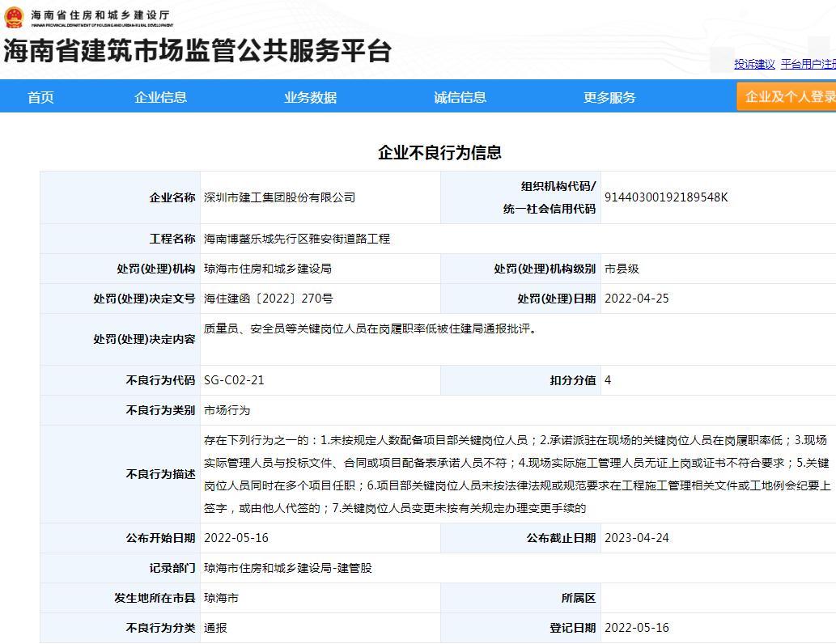Click the 企业及个人登录 button
Image resolution: width=836 pixels, height=644 pixels.
pyautogui.click(x=787, y=96)
